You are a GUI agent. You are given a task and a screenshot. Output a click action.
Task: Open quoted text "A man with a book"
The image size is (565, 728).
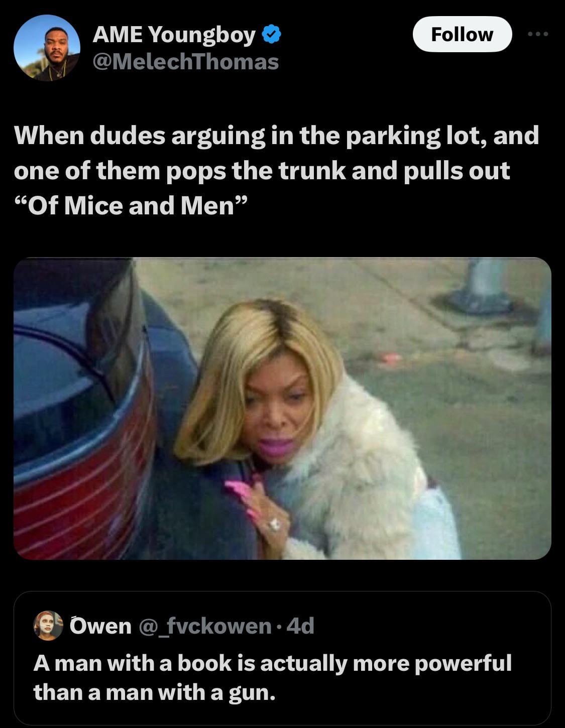(x=272, y=663)
